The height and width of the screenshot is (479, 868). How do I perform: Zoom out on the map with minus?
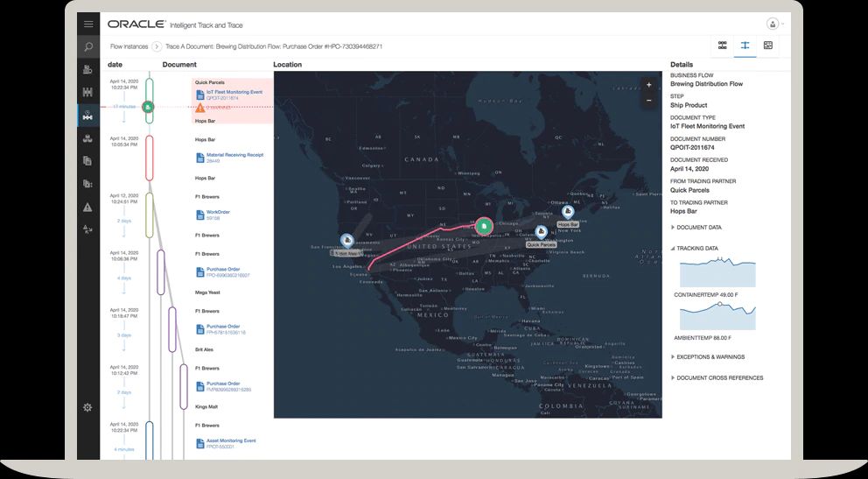648,100
